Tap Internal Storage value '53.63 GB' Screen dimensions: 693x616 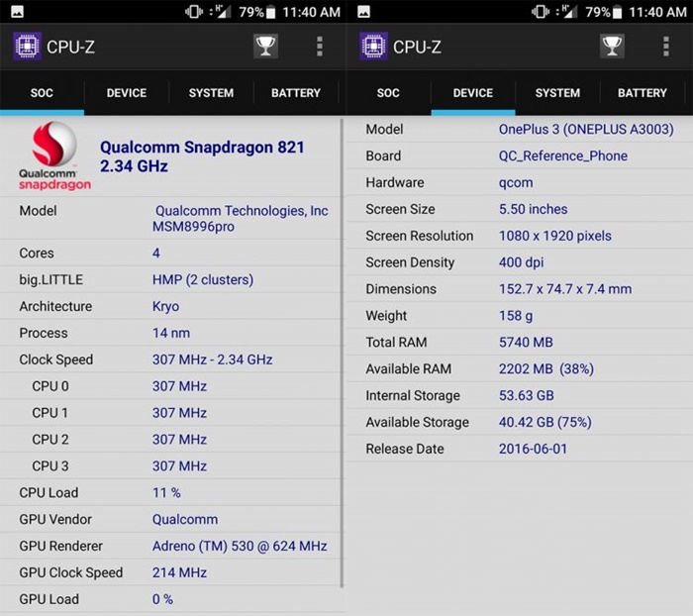[527, 395]
